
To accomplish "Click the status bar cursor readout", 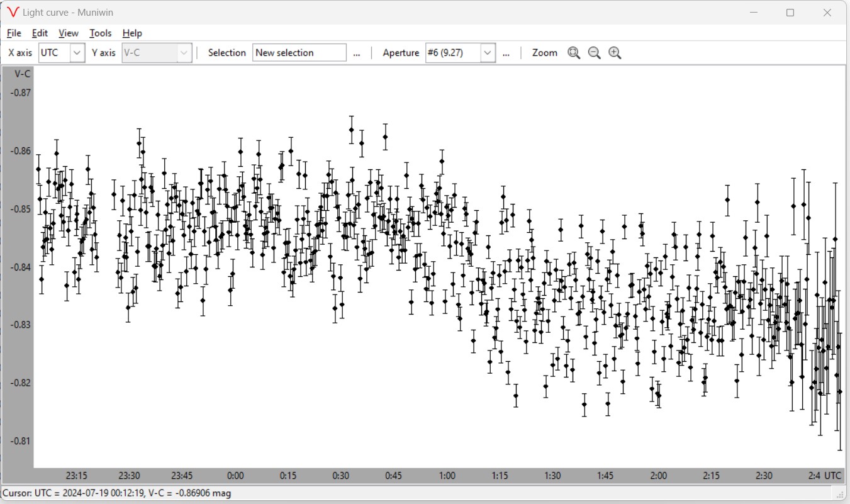I will 116,493.
